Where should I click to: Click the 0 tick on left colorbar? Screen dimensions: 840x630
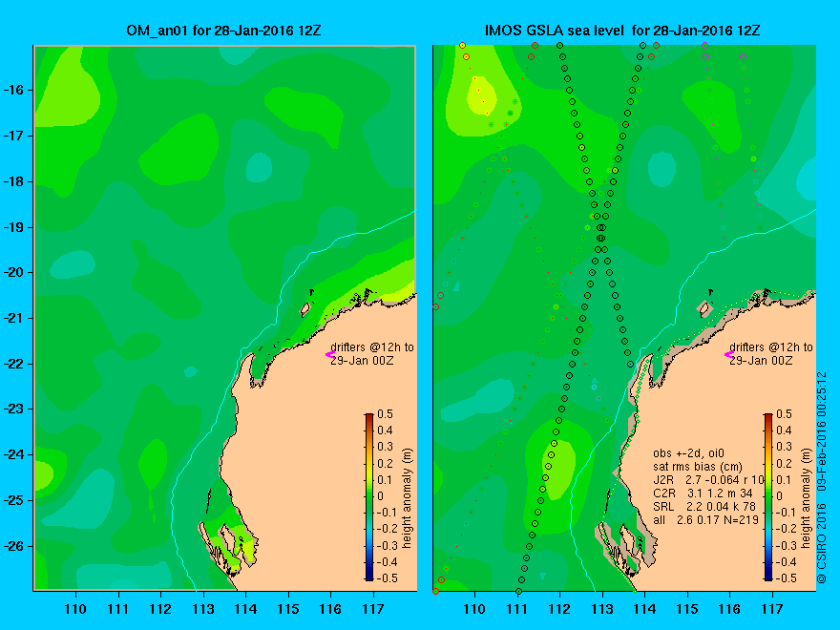(x=381, y=496)
